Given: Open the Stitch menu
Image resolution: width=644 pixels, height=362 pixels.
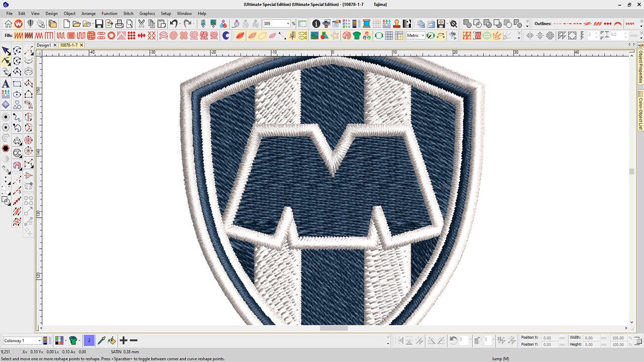Looking at the screenshot, I should 128,14.
